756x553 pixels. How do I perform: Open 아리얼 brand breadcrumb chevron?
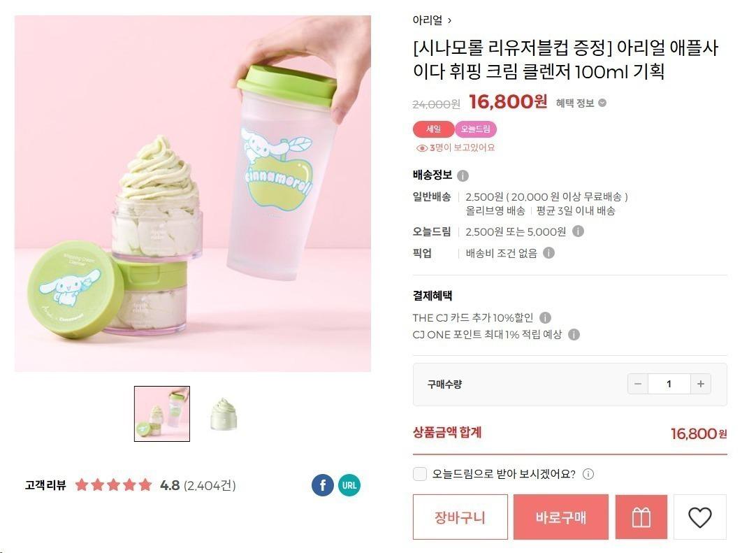(449, 20)
